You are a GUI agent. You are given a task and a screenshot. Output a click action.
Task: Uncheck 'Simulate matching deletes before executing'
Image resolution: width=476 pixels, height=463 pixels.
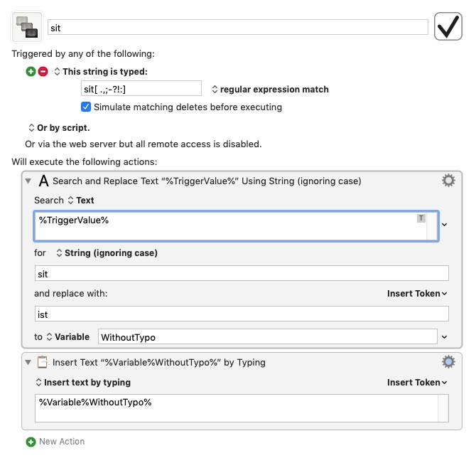coord(86,107)
